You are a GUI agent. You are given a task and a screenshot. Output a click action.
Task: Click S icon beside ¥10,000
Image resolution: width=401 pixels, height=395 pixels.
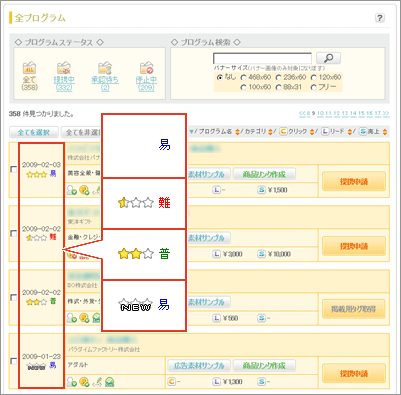pyautogui.click(x=262, y=254)
